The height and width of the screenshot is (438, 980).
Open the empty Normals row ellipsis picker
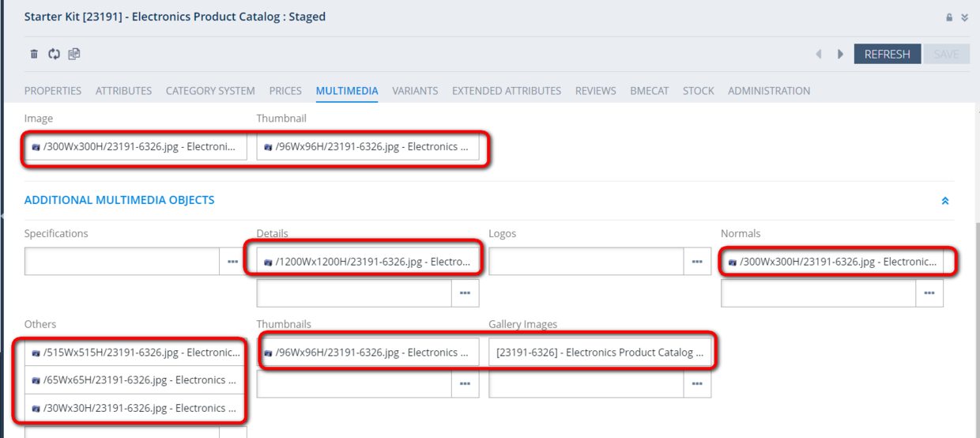click(929, 293)
